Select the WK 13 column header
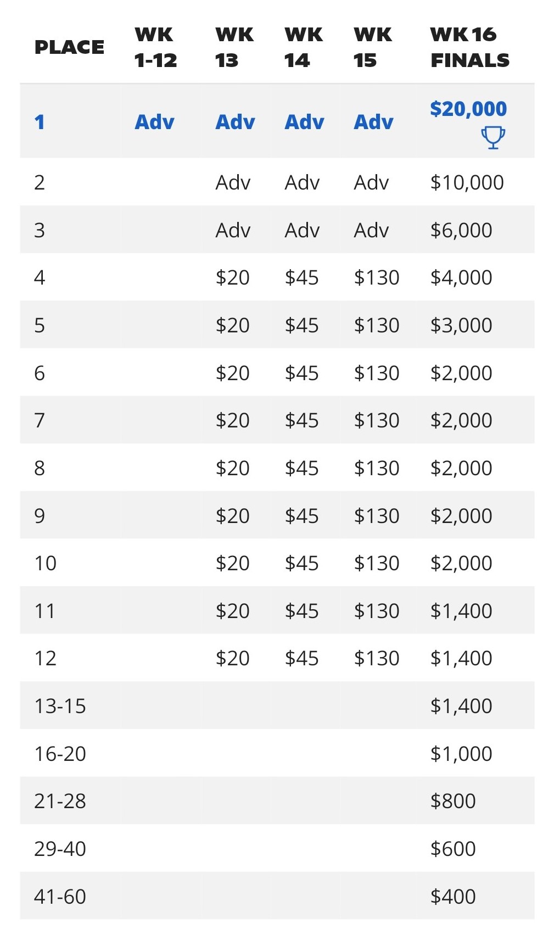Image resolution: width=560 pixels, height=929 pixels. 234,47
